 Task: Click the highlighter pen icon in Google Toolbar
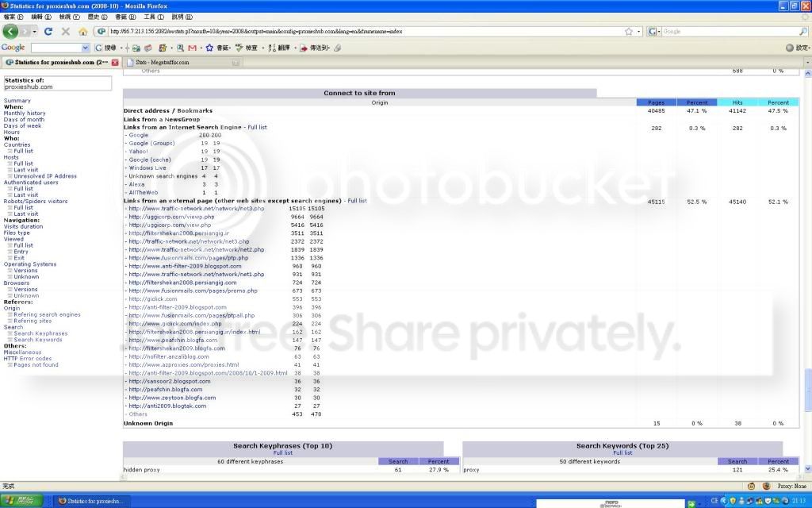337,48
